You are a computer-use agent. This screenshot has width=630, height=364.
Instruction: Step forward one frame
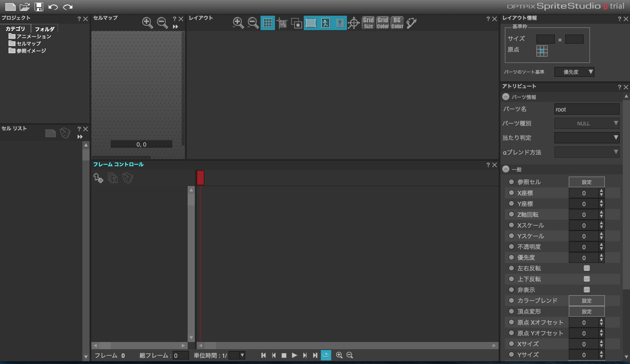coord(305,355)
